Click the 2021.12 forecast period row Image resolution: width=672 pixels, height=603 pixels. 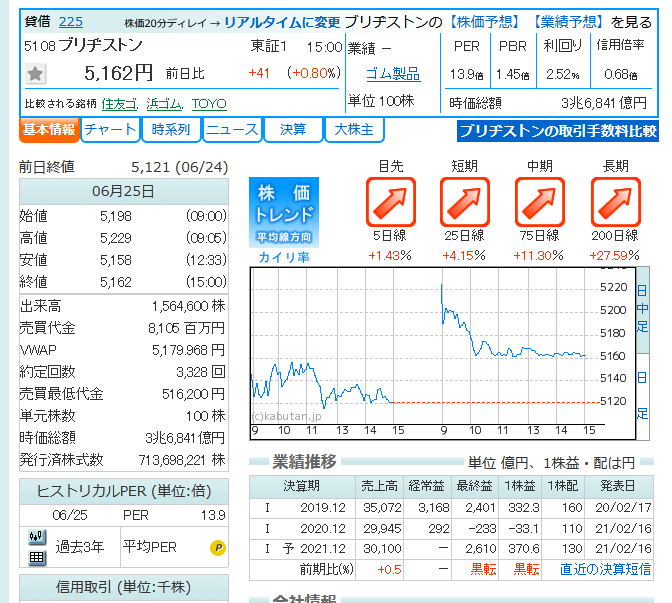tap(451, 549)
